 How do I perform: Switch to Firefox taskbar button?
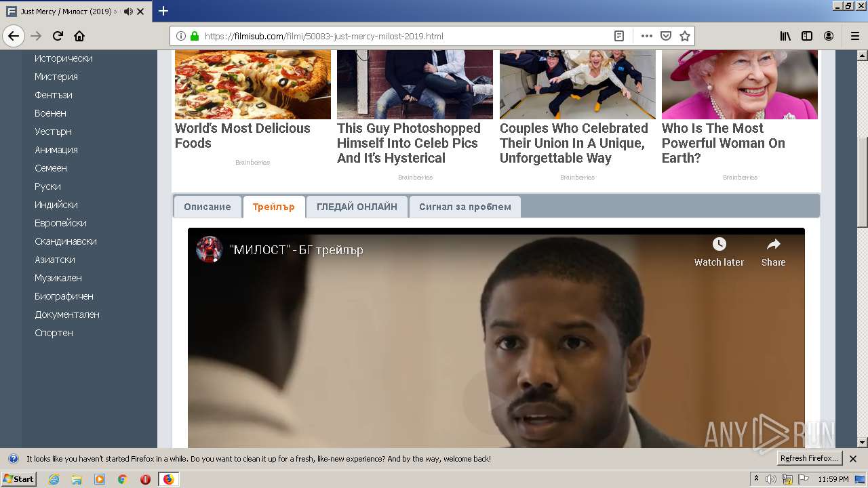pyautogui.click(x=169, y=479)
